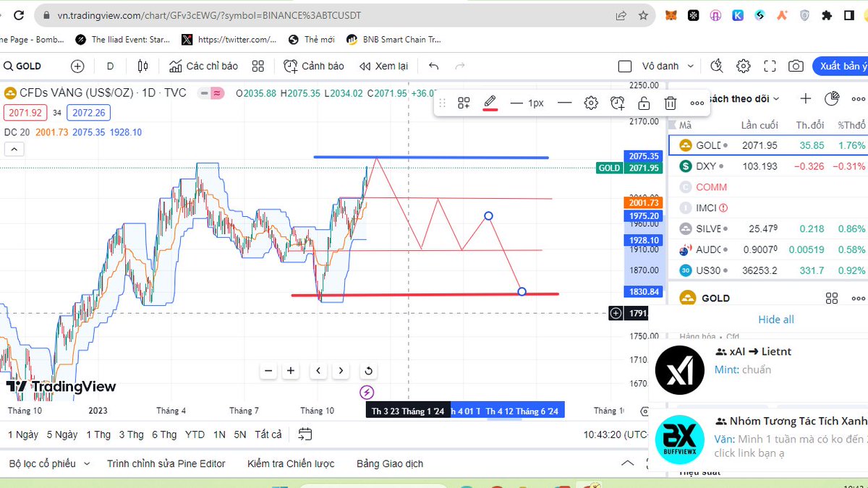Select the 1 Ngày date range
868x488 pixels.
(23, 435)
